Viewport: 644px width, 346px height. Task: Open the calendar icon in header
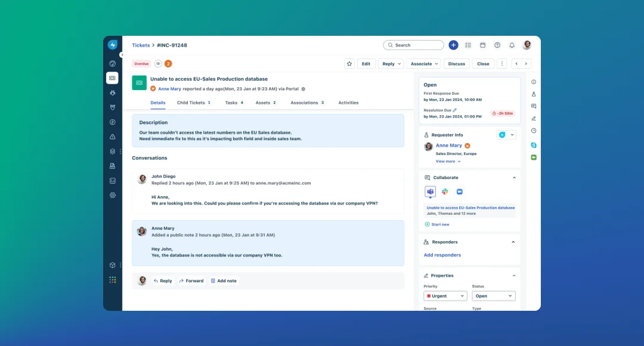[x=482, y=45]
